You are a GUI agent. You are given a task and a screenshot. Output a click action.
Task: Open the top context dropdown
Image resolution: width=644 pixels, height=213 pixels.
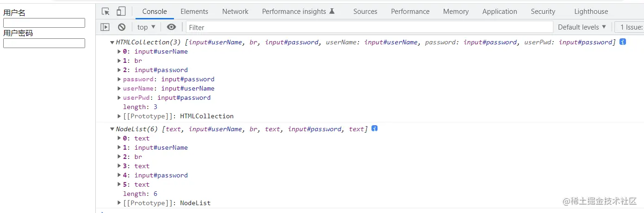point(146,27)
